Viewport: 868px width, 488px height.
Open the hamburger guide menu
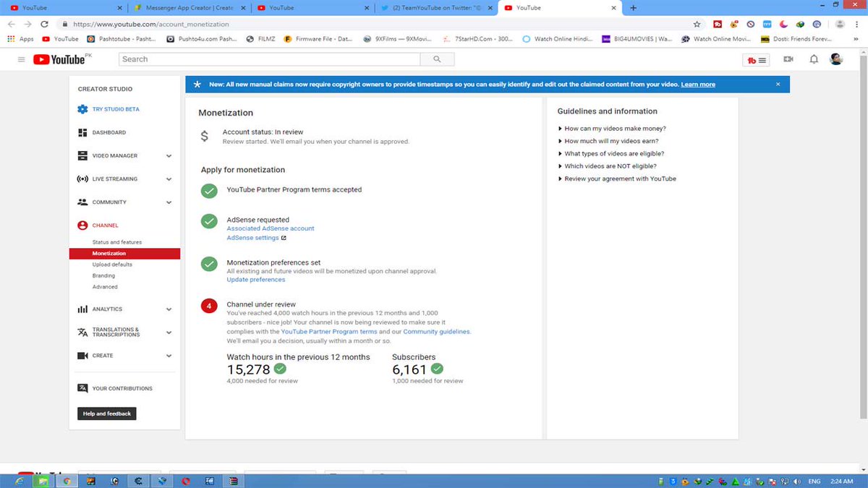click(21, 59)
